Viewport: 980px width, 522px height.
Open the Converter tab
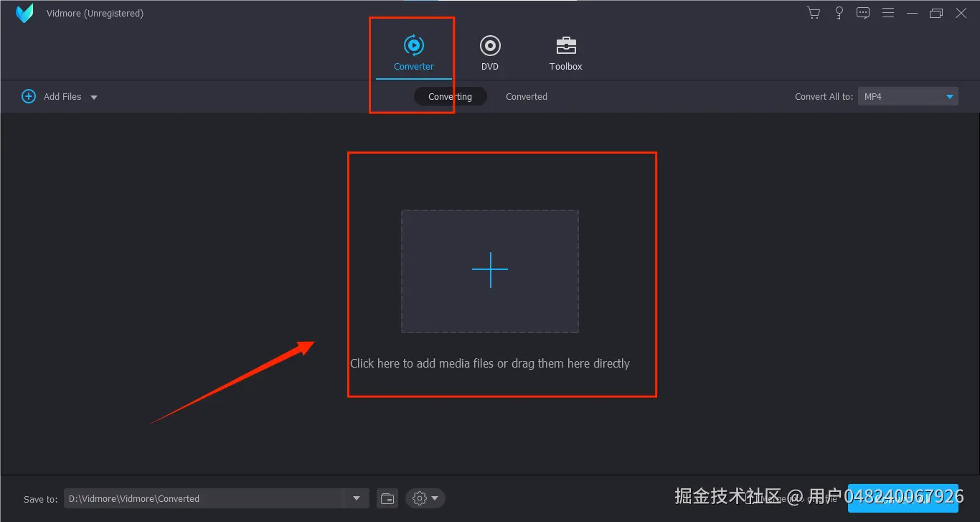(414, 53)
